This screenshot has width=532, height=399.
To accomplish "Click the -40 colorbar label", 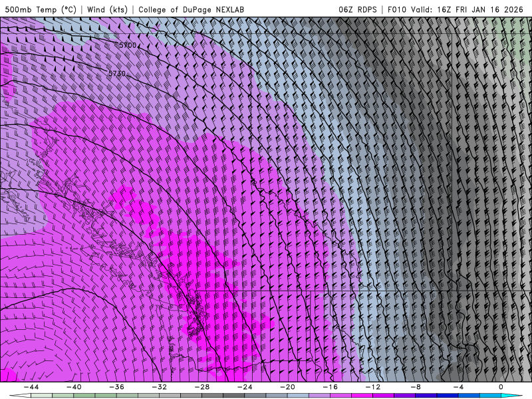I will [x=74, y=387].
